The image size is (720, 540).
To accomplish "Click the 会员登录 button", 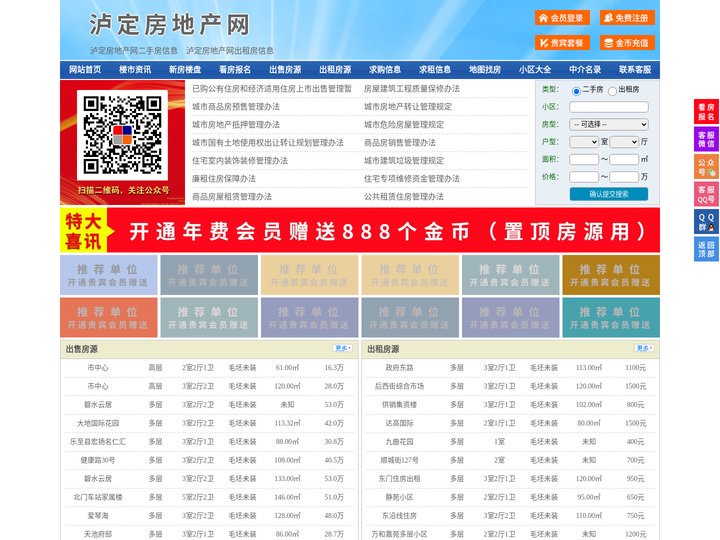I will point(562,18).
